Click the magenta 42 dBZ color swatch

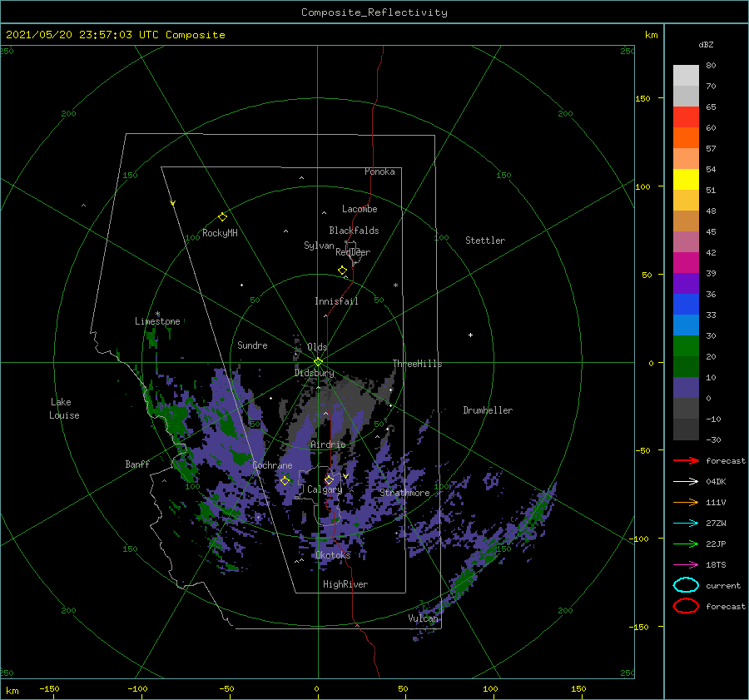(686, 263)
